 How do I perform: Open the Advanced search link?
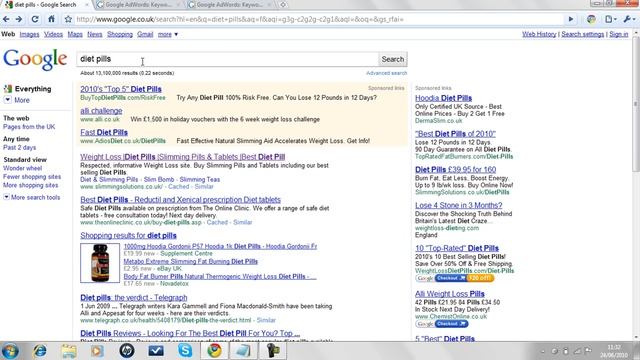(x=387, y=73)
